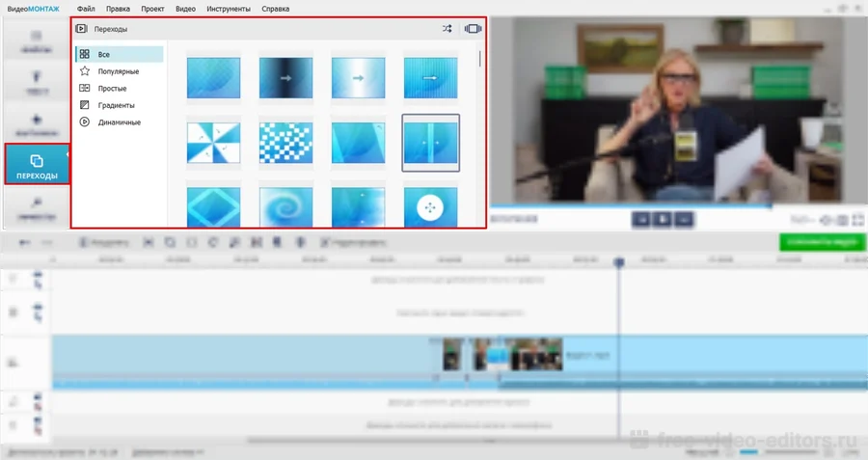The image size is (868, 460).
Task: Choose the diamond shape transition thumbnail
Action: (x=213, y=206)
